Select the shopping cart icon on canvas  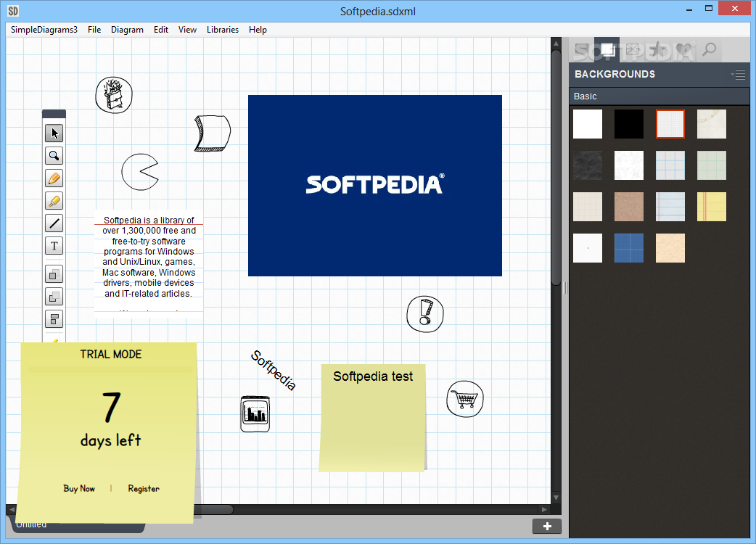465,399
